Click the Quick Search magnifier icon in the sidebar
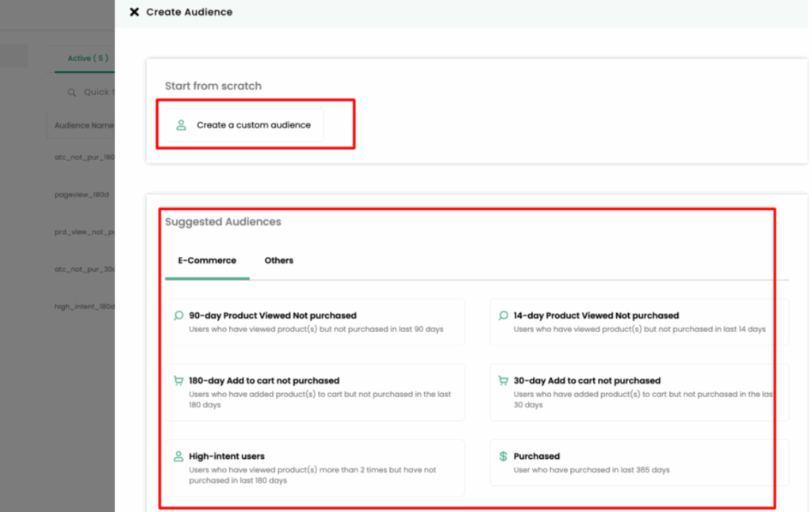This screenshot has width=812, height=512. point(72,91)
